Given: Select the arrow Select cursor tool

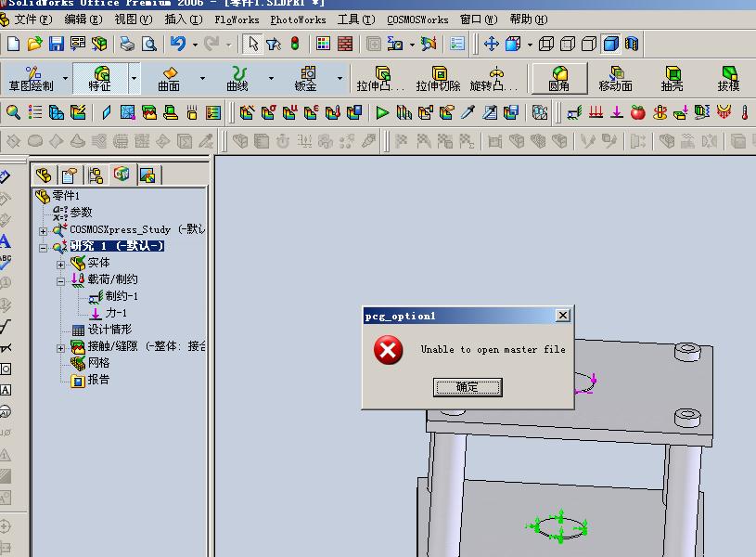Looking at the screenshot, I should [253, 44].
